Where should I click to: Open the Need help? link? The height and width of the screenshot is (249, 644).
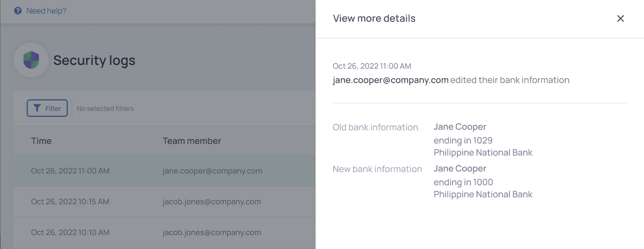46,11
